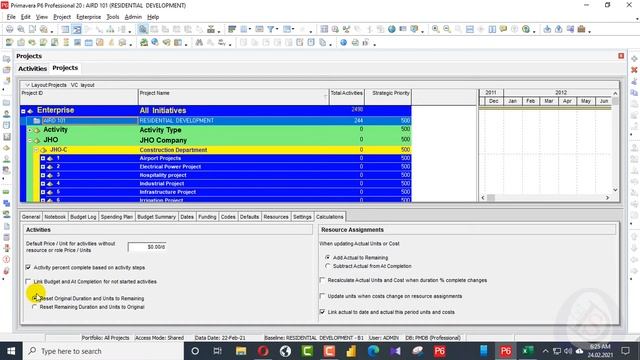Expand the Airport Projects row
640x360 pixels.
click(x=43, y=158)
